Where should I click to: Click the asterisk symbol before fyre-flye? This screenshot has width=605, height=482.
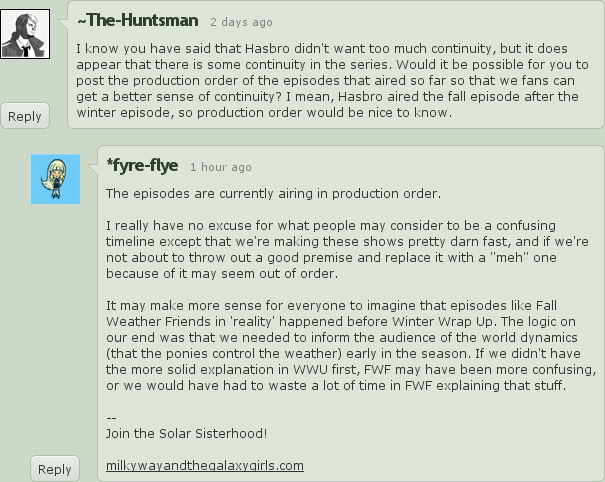[x=110, y=166]
